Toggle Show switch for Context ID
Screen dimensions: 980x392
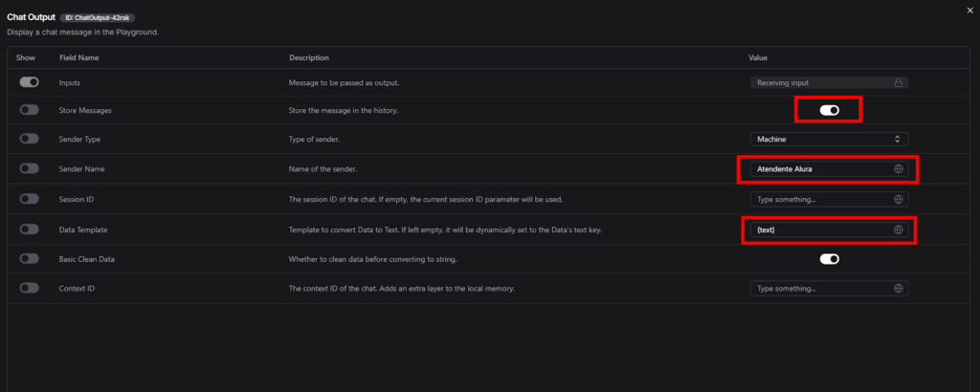(x=29, y=288)
